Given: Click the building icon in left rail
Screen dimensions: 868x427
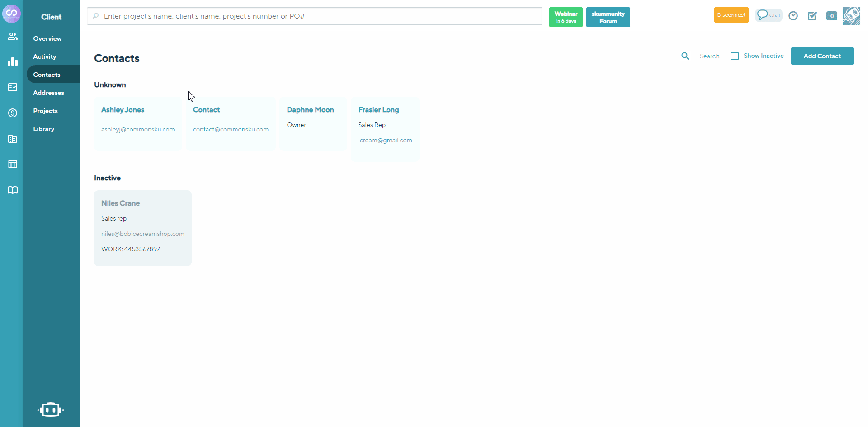Looking at the screenshot, I should 12,139.
